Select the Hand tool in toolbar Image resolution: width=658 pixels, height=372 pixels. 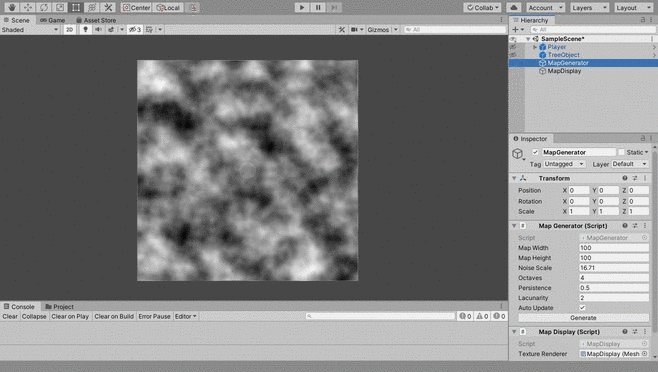12,8
